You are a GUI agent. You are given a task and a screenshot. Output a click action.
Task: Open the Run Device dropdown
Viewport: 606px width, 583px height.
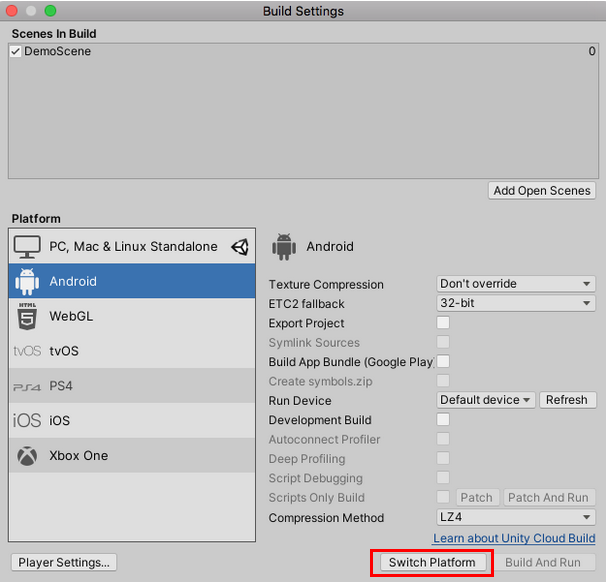486,400
